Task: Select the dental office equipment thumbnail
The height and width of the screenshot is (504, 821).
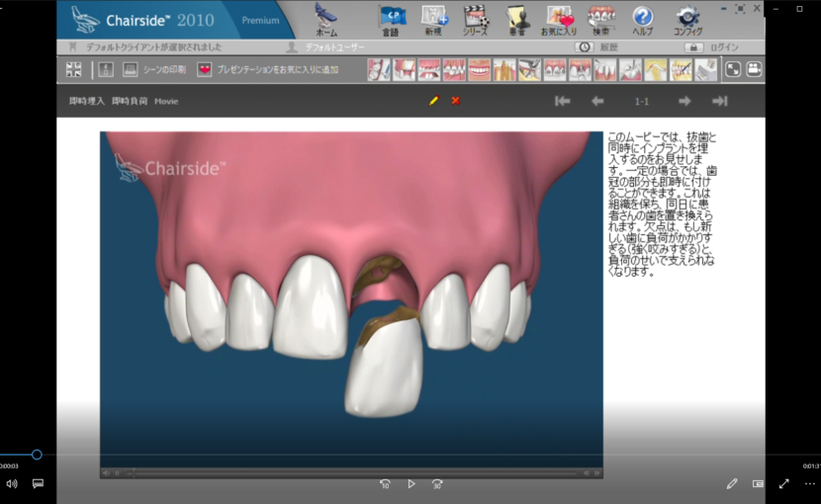Action: pyautogui.click(x=706, y=69)
